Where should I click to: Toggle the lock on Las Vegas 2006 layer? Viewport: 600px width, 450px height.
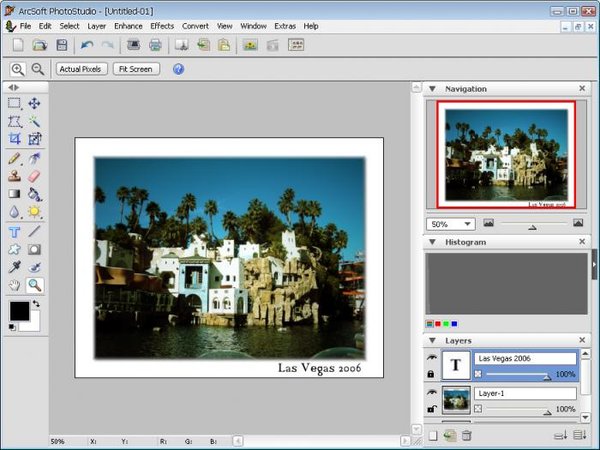click(433, 373)
